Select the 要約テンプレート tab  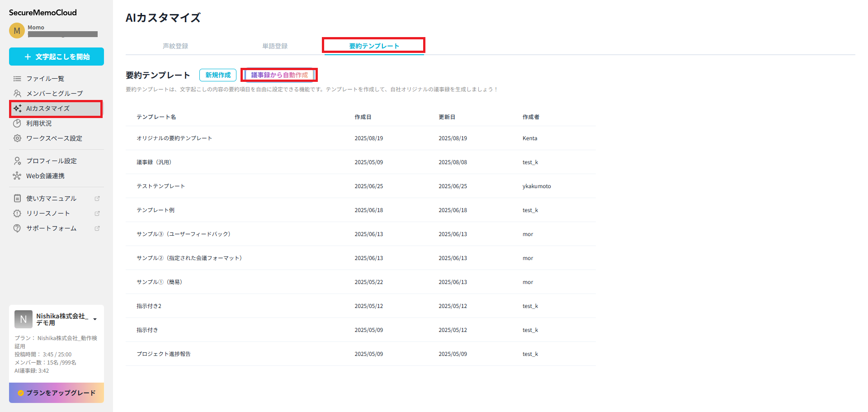point(374,46)
